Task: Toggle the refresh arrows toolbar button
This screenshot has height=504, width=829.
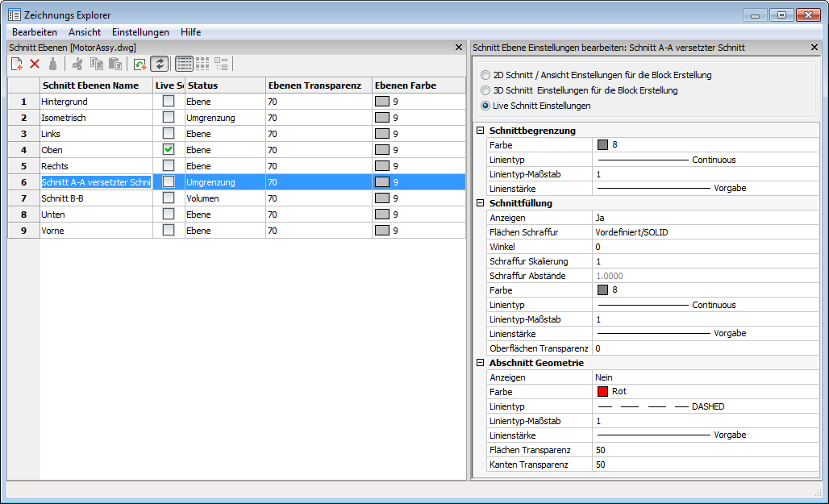Action: coord(160,65)
